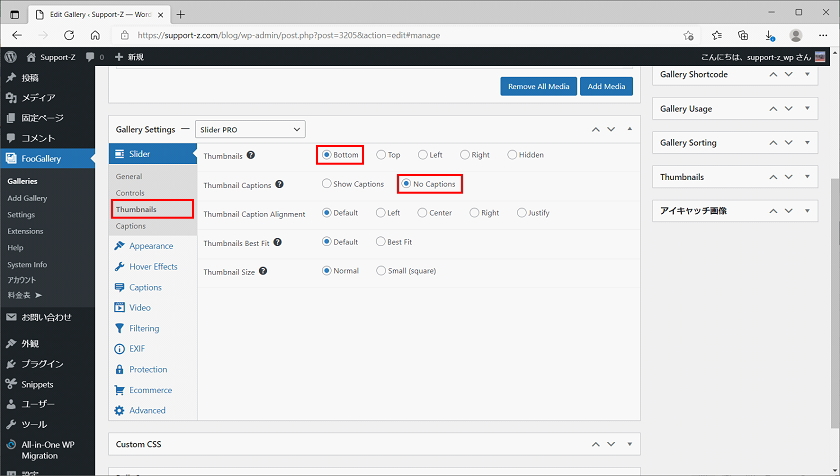
Task: Click the help icon beside Thumbnail Captions
Action: pyautogui.click(x=279, y=184)
